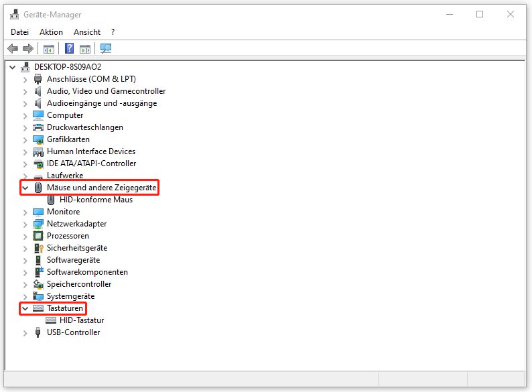Click the printer icon beside Druckwarteschlangen
This screenshot has height=392, width=532.
click(38, 127)
